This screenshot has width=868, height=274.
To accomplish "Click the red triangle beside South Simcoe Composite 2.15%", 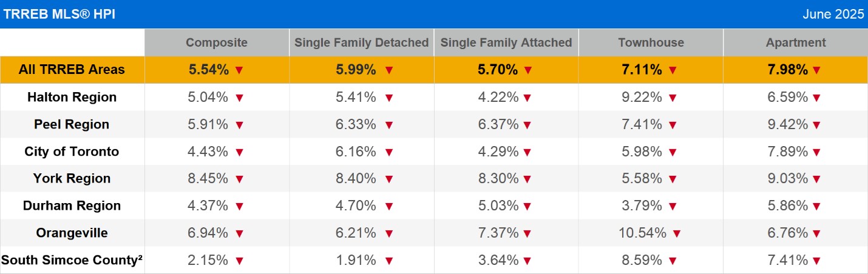I will [x=239, y=261].
